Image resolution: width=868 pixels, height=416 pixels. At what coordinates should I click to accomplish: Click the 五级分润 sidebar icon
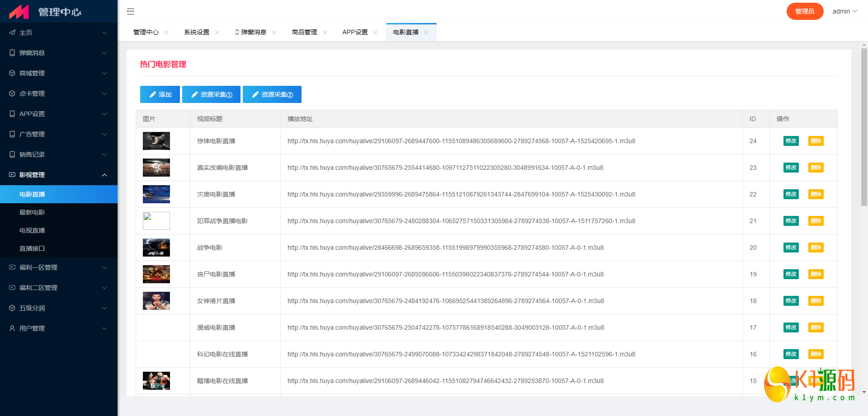[12, 308]
